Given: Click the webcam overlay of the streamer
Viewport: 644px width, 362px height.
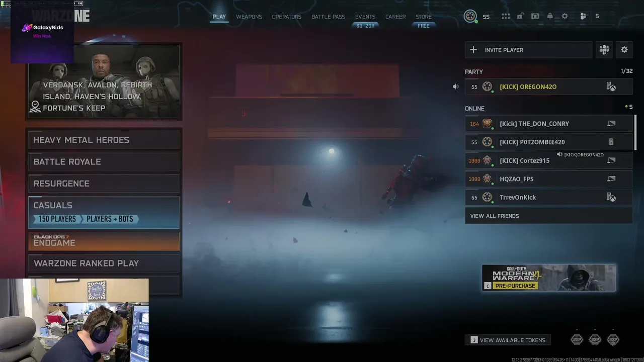Looking at the screenshot, I should [74, 320].
